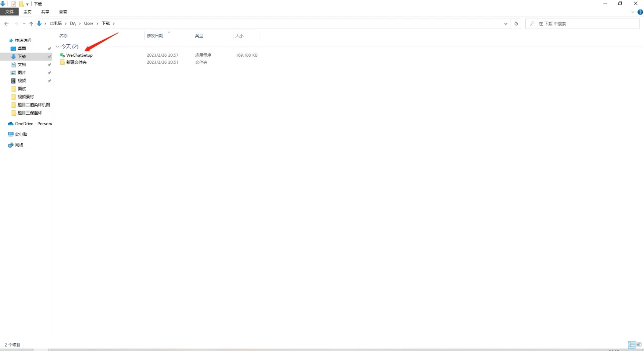Image resolution: width=644 pixels, height=351 pixels.
Task: Expand the chevron after User in breadcrumb
Action: (x=97, y=24)
